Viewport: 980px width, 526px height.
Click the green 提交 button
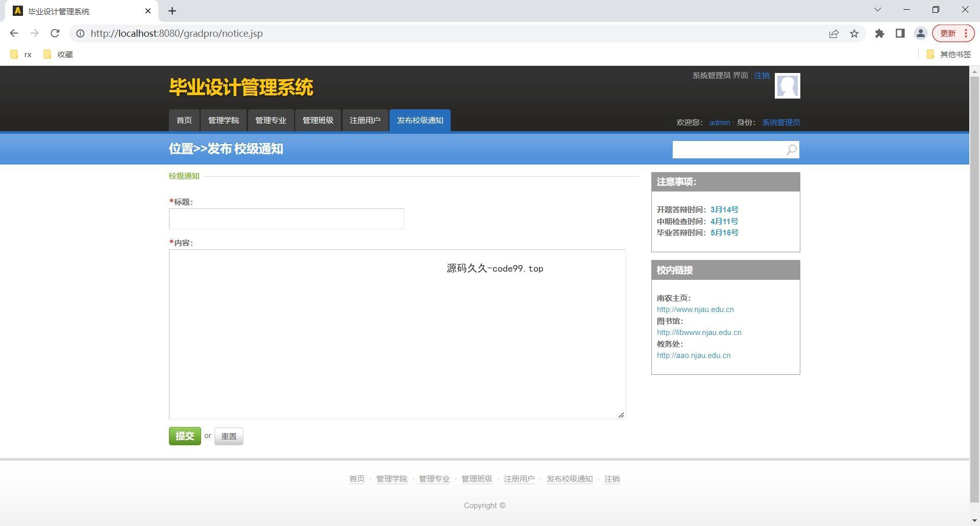pyautogui.click(x=185, y=436)
